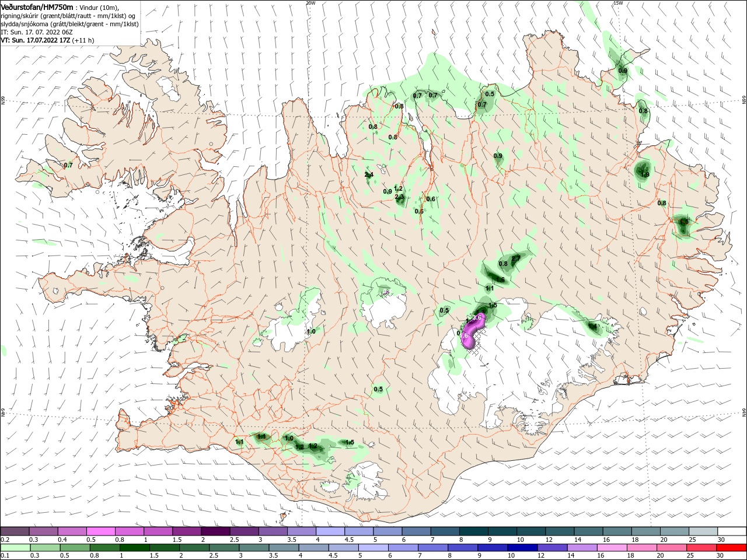Viewport: 747px width, 560px height.
Task: Click the 'Vindur (10m)' text in the header
Action: [97, 7]
